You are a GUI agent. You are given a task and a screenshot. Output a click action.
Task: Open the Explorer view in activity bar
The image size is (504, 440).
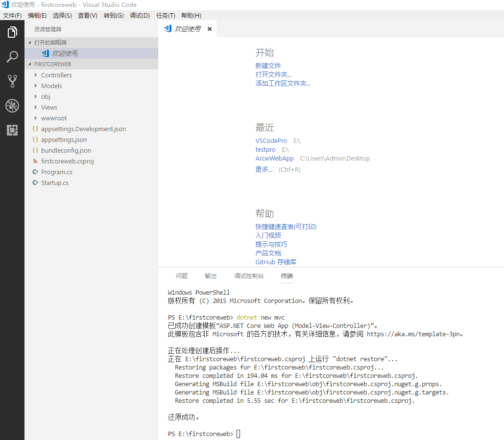tap(12, 33)
